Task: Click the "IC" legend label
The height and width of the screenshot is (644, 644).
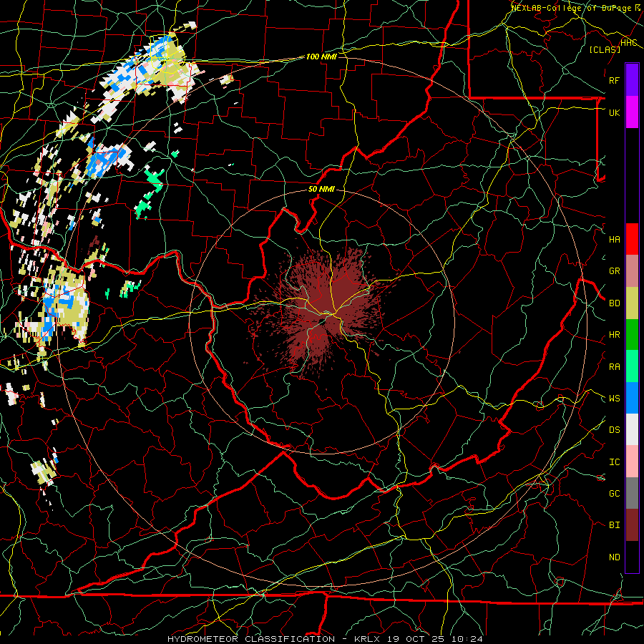Action: (614, 462)
